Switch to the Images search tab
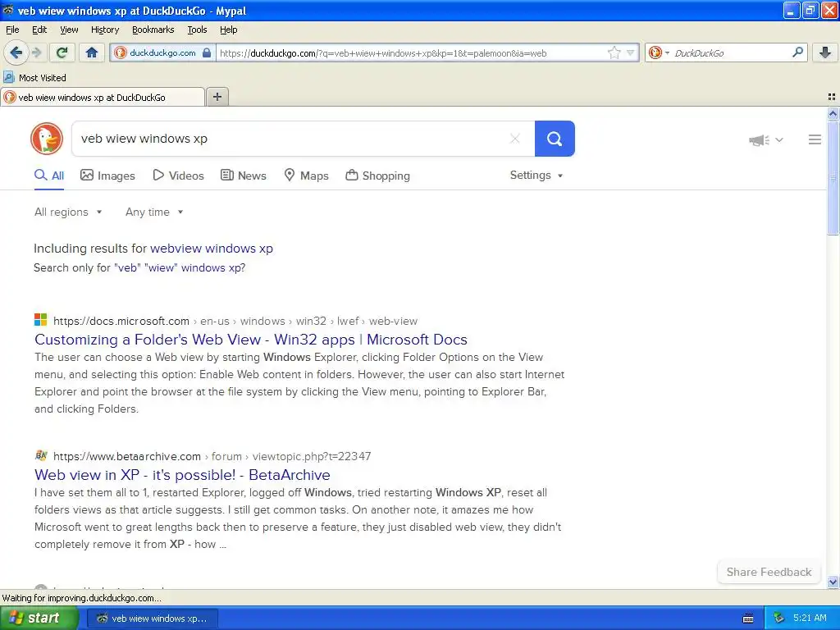Screen dimensions: 840x630 click(107, 176)
